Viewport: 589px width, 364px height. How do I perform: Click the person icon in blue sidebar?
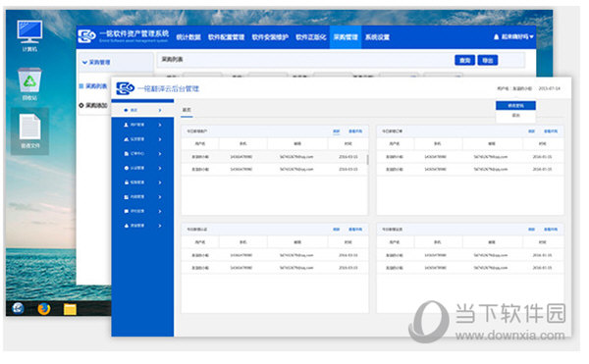coord(127,125)
